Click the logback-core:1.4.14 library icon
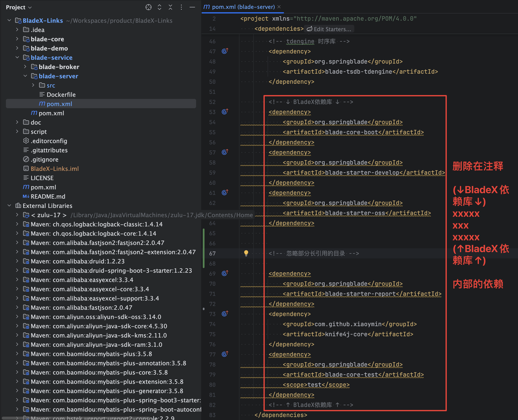518x420 pixels. pos(26,234)
